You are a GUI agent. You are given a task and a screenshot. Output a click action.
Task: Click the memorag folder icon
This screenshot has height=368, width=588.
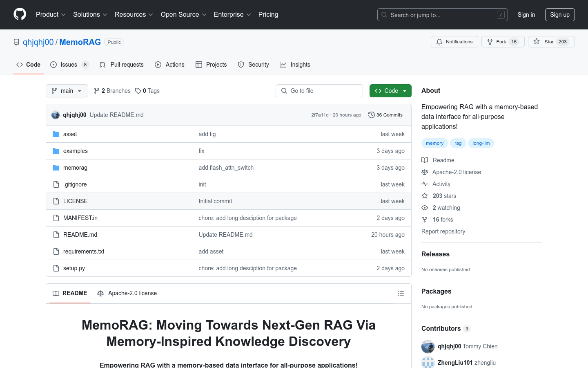click(56, 168)
